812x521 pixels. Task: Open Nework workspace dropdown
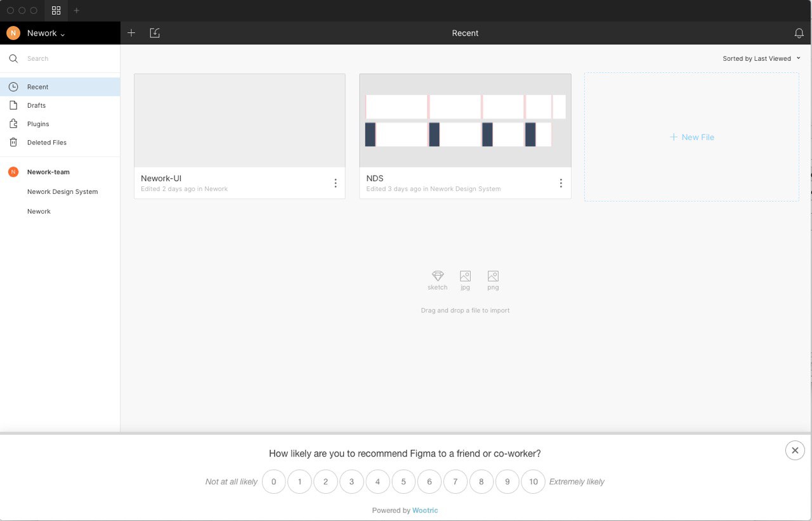click(x=46, y=33)
